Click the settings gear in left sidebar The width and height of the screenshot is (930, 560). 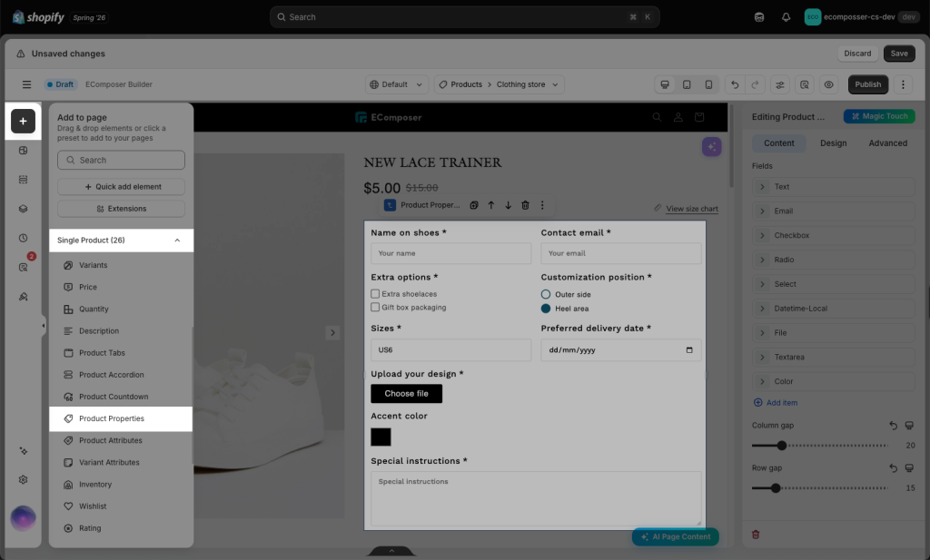[x=23, y=479]
